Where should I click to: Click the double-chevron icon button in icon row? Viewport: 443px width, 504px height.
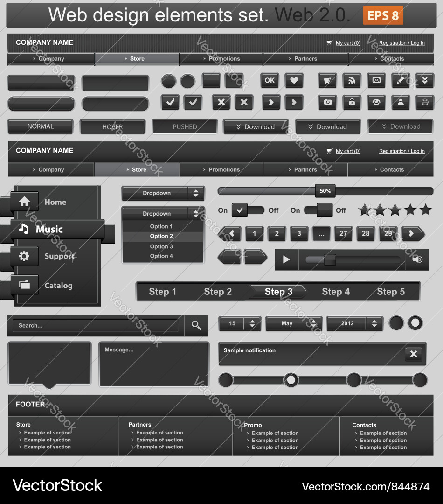click(x=425, y=80)
